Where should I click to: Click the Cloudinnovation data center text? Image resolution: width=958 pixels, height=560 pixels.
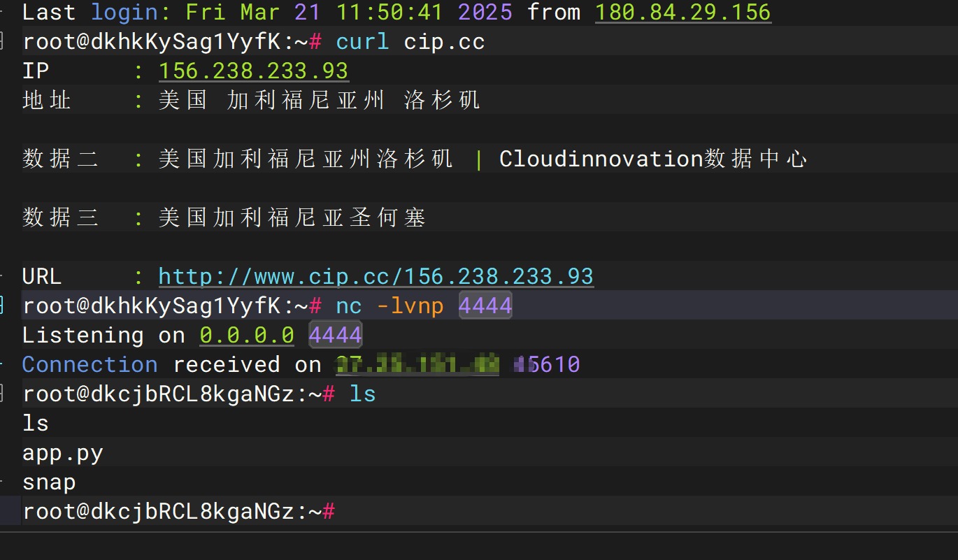[652, 159]
